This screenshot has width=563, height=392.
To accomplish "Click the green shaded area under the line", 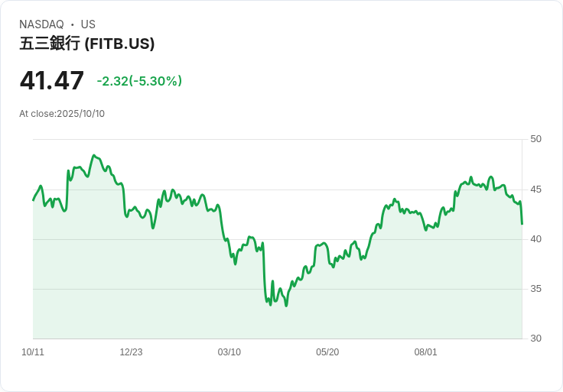I will click(x=277, y=322).
